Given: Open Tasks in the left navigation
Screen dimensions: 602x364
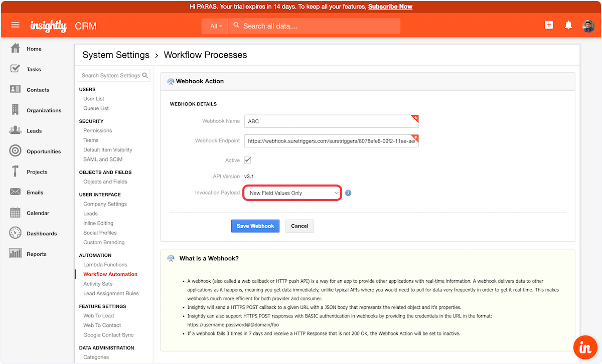Looking at the screenshot, I should point(34,70).
